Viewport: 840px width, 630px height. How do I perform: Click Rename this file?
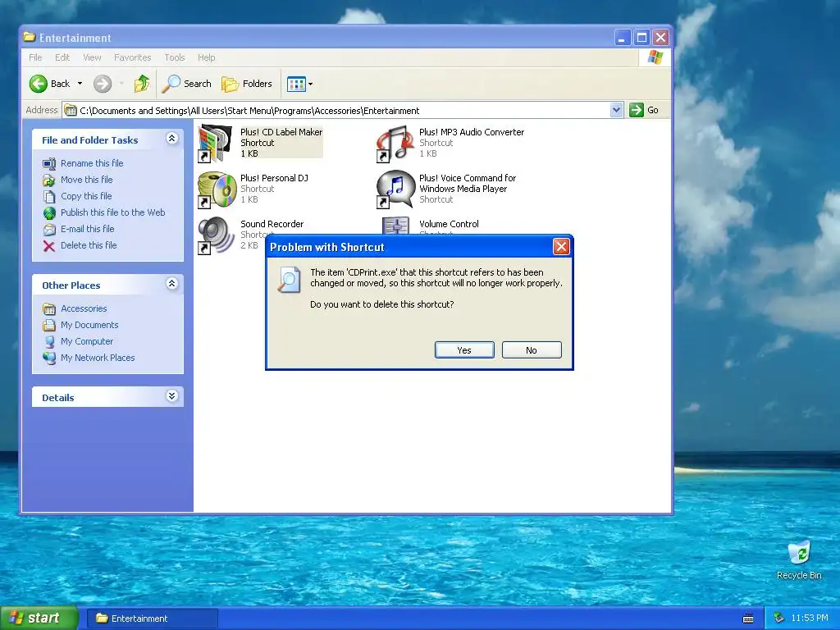pos(92,163)
